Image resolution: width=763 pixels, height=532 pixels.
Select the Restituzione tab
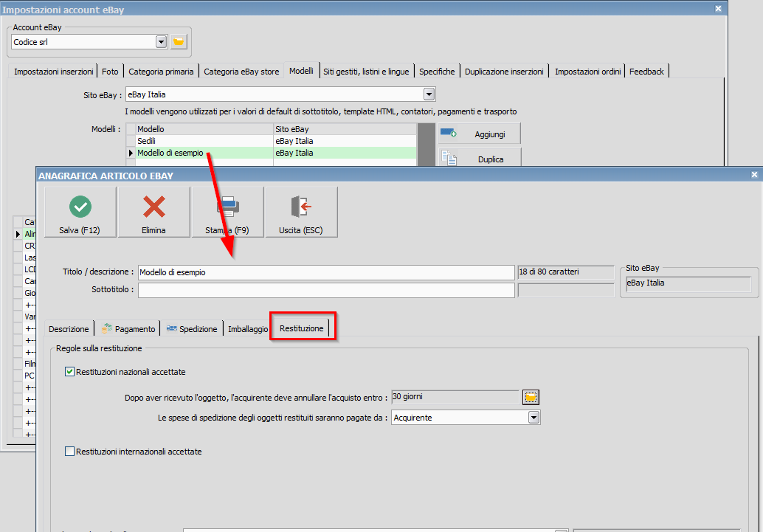302,328
